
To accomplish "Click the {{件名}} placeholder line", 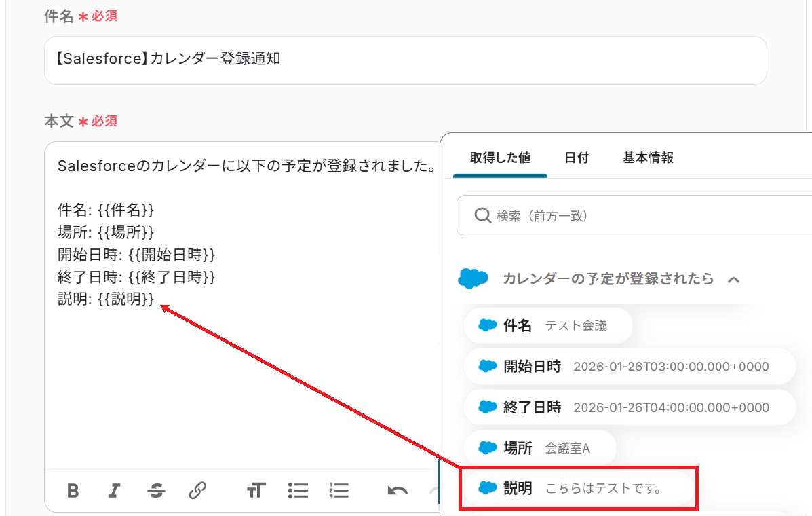I will tap(106, 210).
